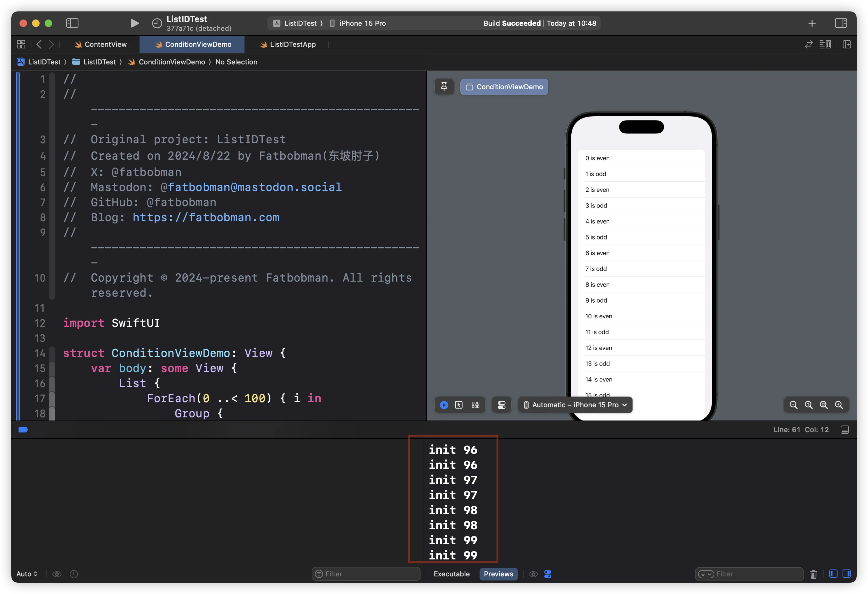This screenshot has height=594, width=868.
Task: Click the Build Succeeded status
Action: pos(540,23)
